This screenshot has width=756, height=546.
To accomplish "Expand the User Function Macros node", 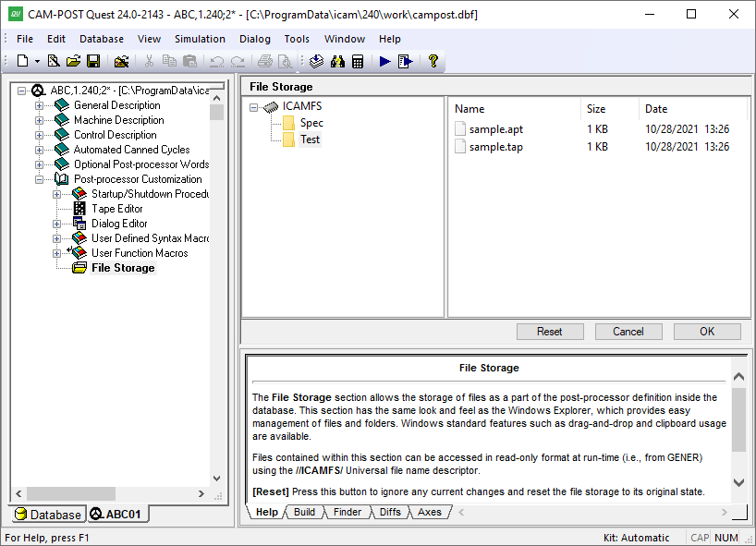I will (x=57, y=253).
